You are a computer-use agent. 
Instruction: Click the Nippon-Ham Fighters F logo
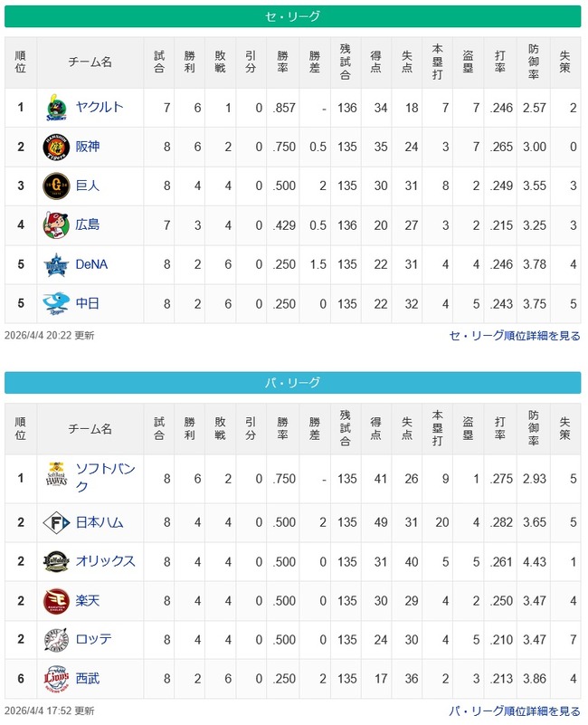(x=57, y=522)
